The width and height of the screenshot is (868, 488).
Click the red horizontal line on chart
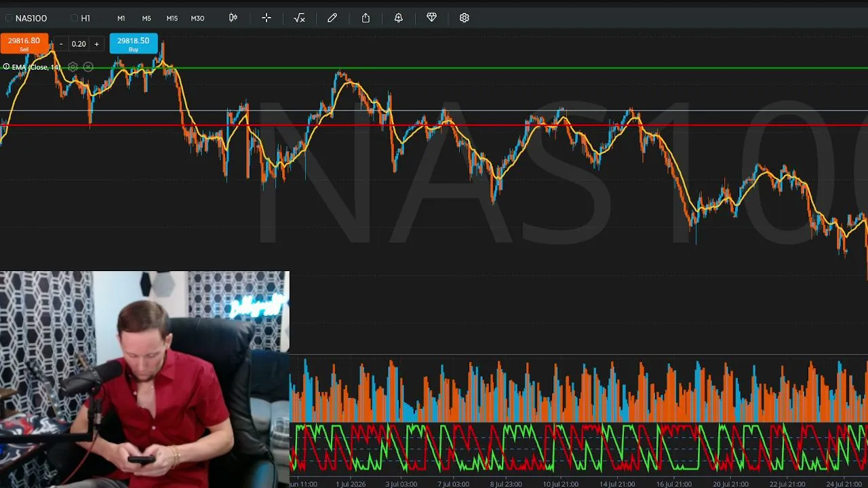point(434,125)
